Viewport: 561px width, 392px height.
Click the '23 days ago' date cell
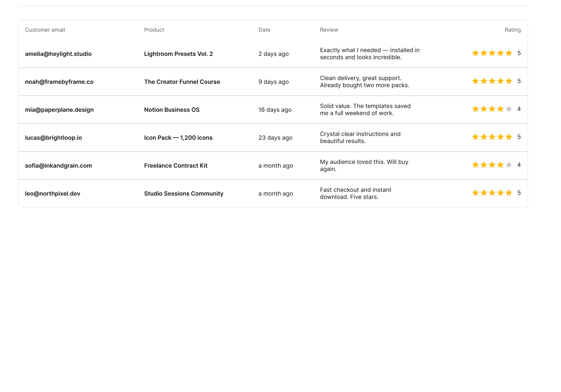(x=275, y=138)
